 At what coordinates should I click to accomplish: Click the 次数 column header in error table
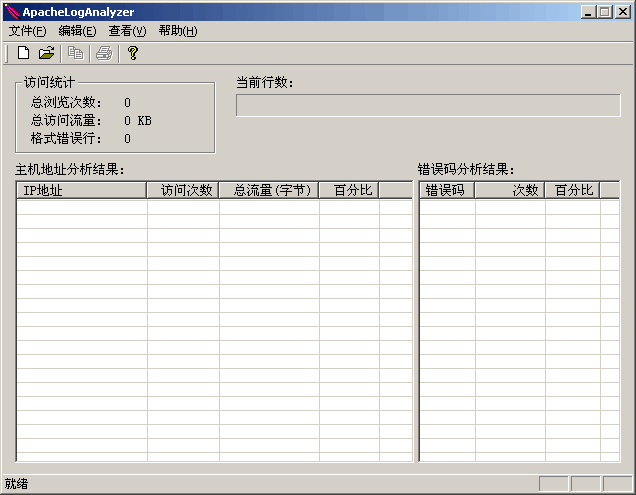pyautogui.click(x=510, y=190)
